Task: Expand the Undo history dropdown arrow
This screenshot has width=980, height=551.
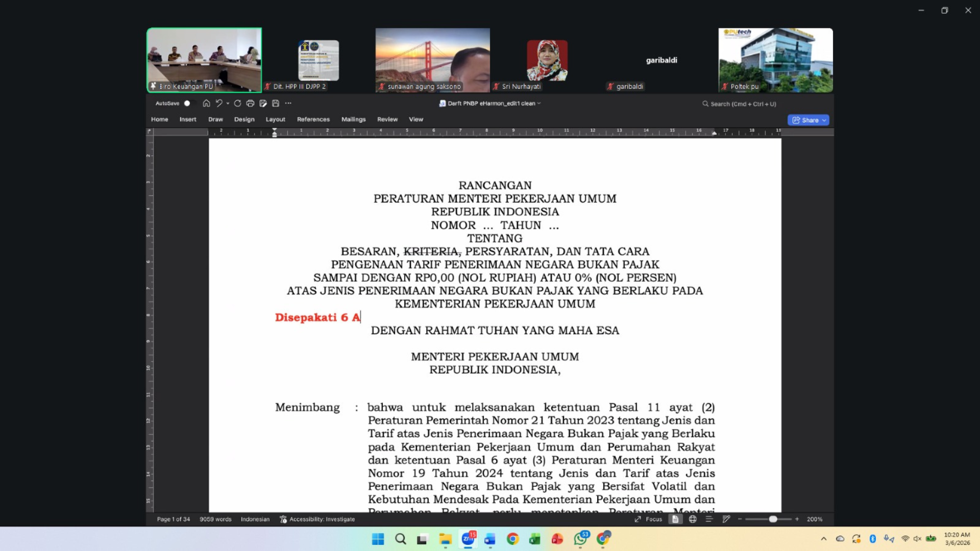Action: point(228,104)
